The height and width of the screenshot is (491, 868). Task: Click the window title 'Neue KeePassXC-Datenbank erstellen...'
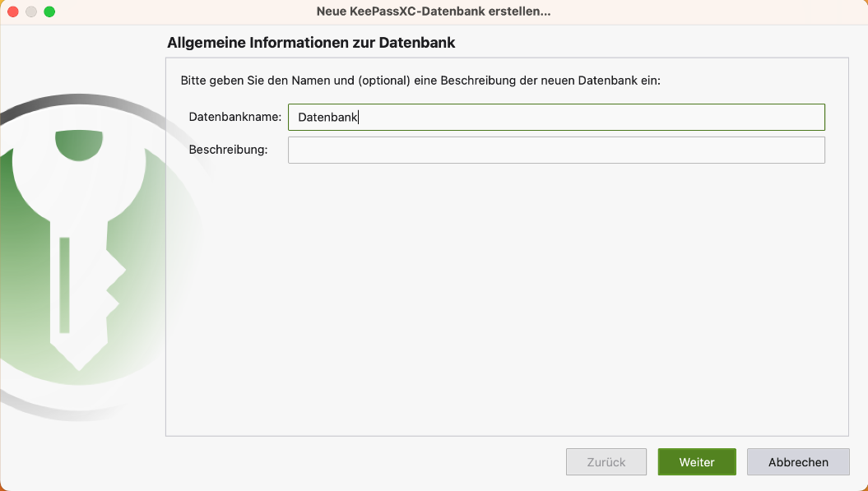click(x=434, y=12)
